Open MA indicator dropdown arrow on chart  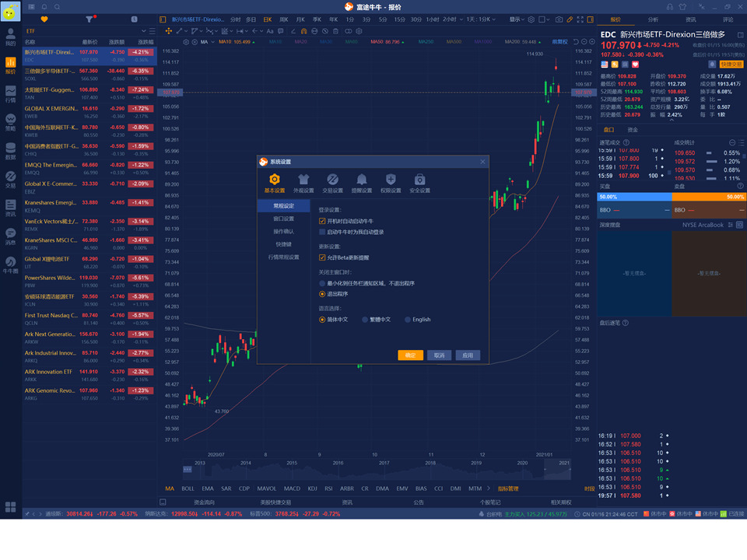pyautogui.click(x=213, y=42)
